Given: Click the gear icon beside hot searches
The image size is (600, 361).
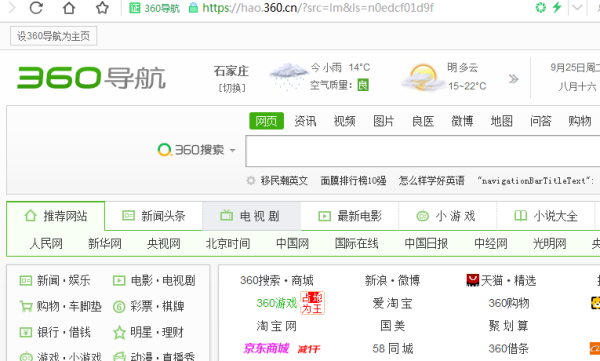Looking at the screenshot, I should pyautogui.click(x=251, y=180).
